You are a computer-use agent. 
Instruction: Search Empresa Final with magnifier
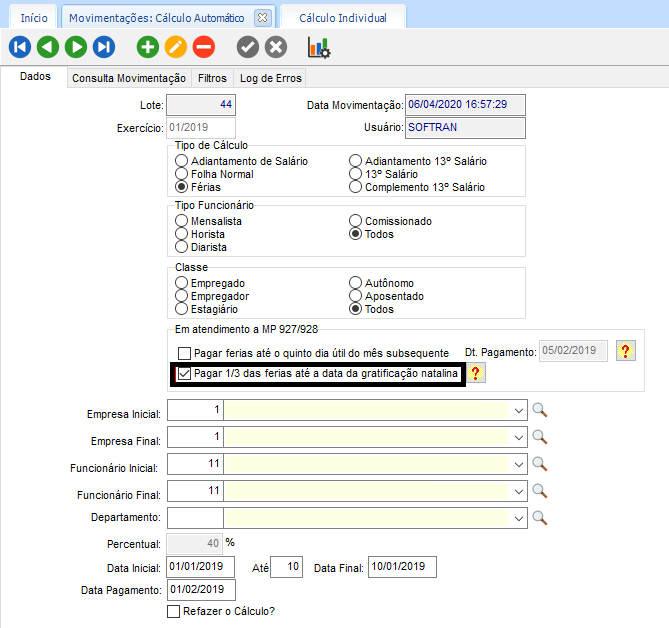click(540, 437)
